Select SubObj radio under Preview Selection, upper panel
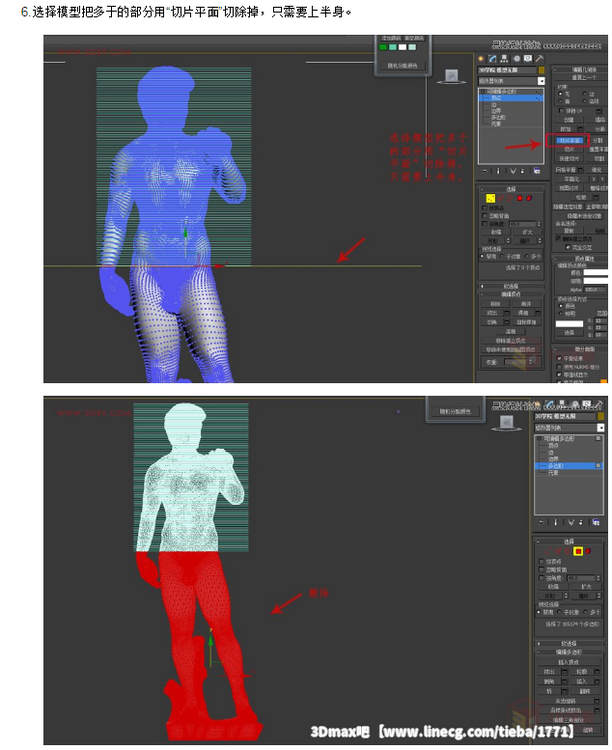The image size is (612, 750). click(501, 256)
